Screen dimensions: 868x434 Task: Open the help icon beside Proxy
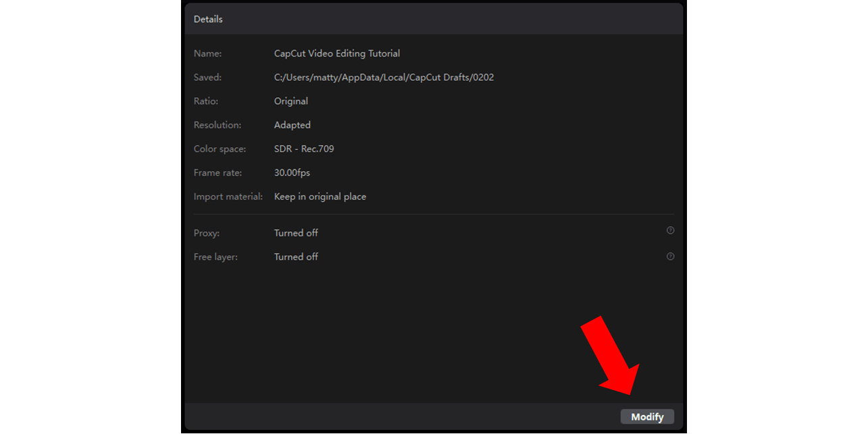[670, 230]
